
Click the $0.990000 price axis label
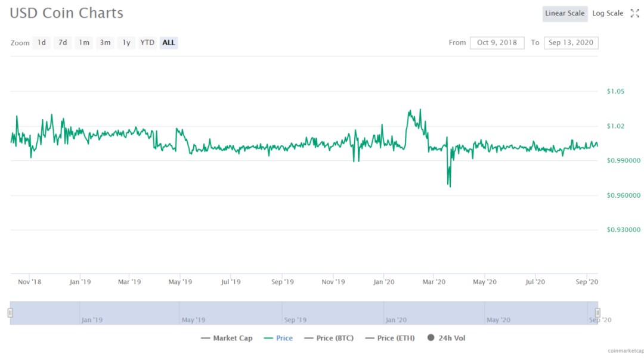point(624,161)
